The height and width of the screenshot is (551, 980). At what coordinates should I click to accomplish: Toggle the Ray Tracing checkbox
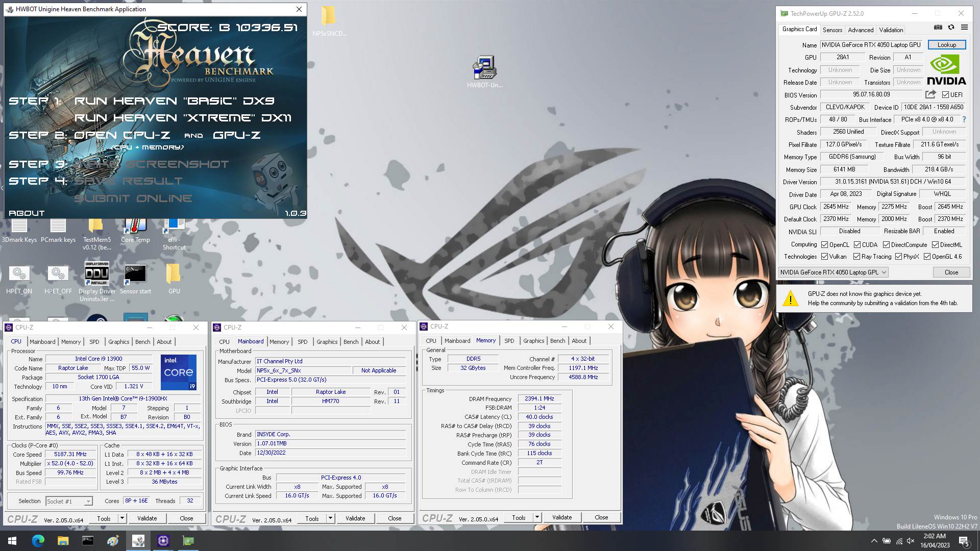tap(857, 257)
